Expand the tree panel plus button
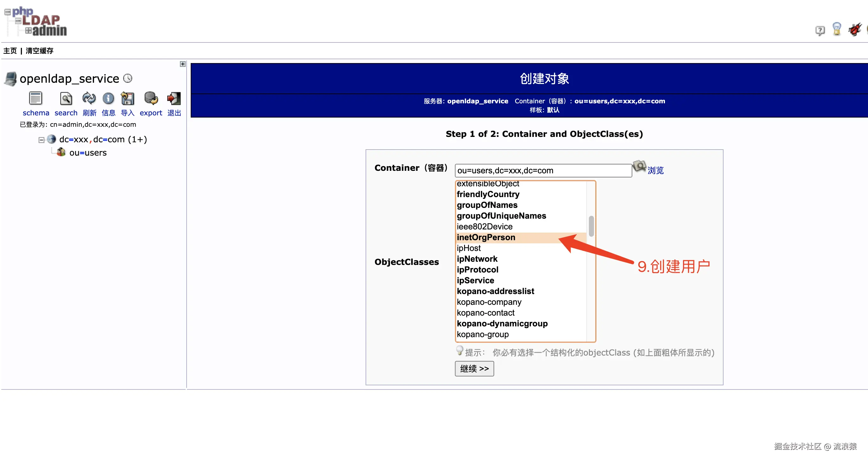Viewport: 868px width, 462px height. point(183,64)
